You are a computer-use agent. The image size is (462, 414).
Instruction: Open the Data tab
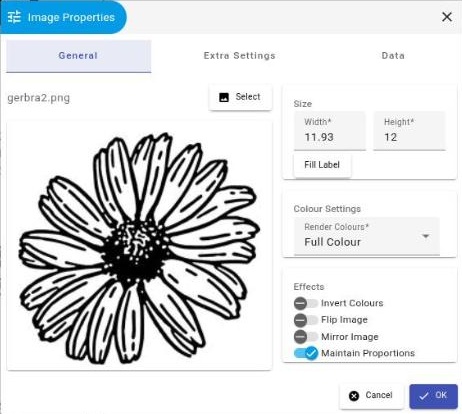tap(393, 56)
